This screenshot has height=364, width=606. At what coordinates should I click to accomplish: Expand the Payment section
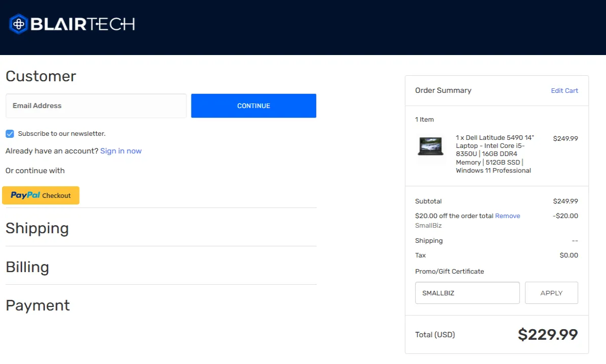pyautogui.click(x=38, y=305)
